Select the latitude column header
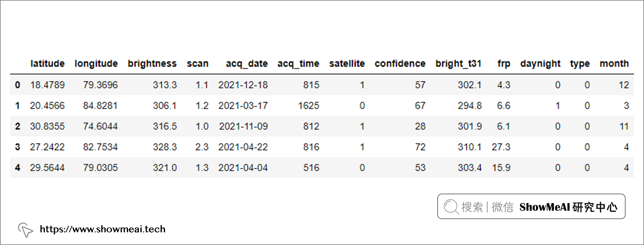The image size is (644, 245). point(48,63)
